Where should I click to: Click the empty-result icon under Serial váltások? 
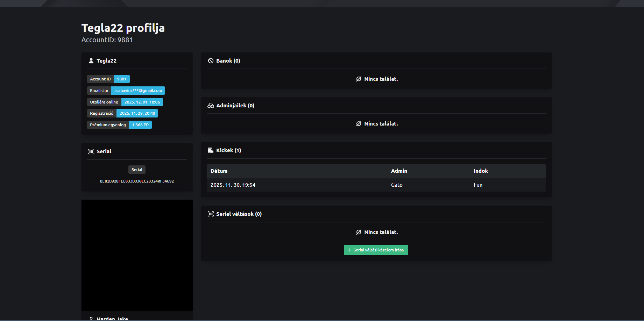pos(359,232)
